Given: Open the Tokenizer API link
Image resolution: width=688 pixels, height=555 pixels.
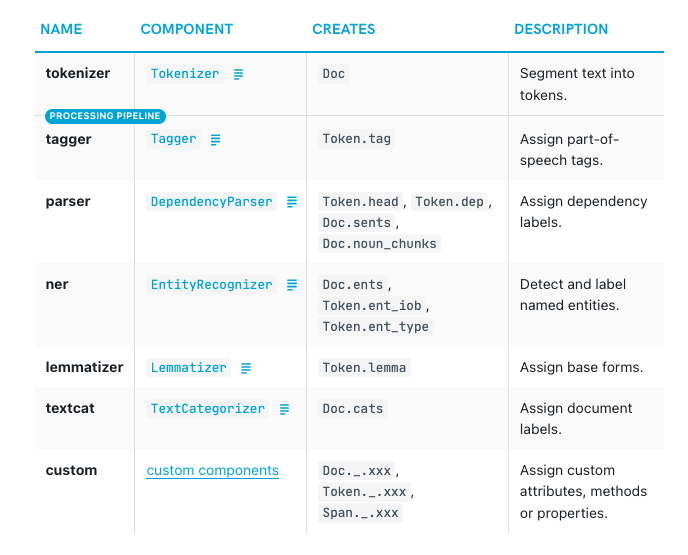Looking at the screenshot, I should click(187, 74).
